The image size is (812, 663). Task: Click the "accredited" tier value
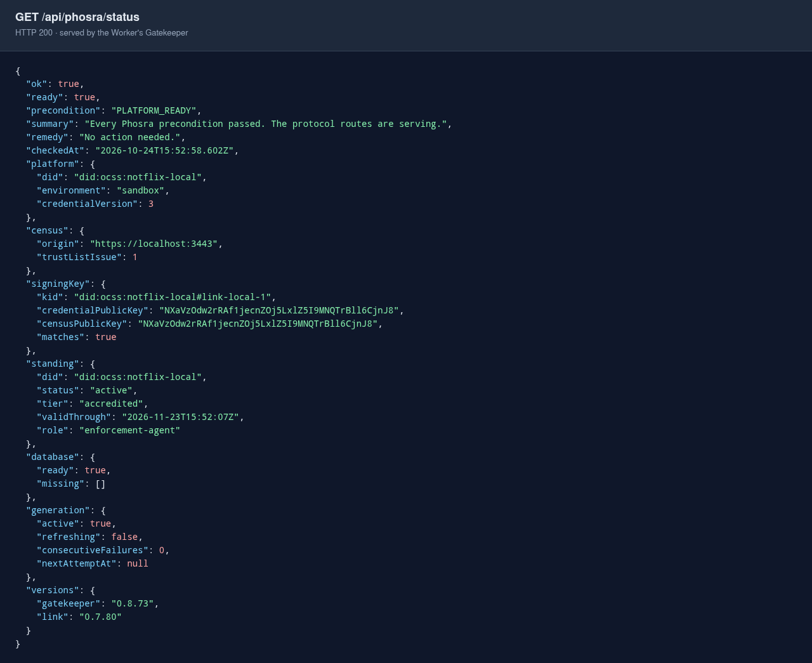tap(112, 404)
